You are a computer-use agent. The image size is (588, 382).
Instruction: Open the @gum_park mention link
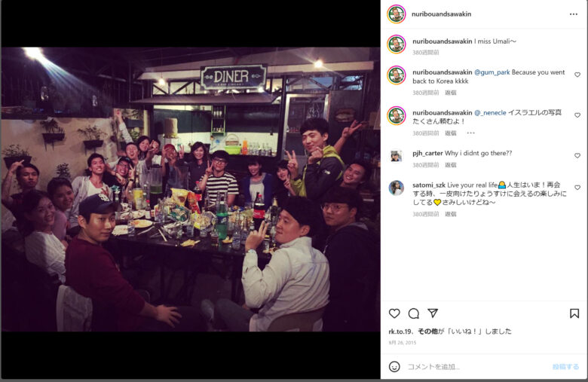click(x=492, y=72)
